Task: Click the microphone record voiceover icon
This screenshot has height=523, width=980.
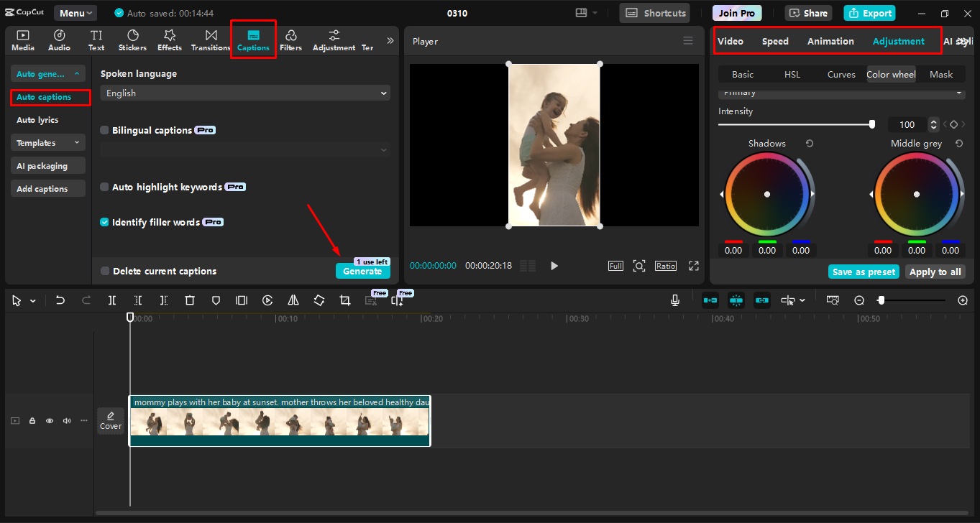Action: click(x=675, y=300)
